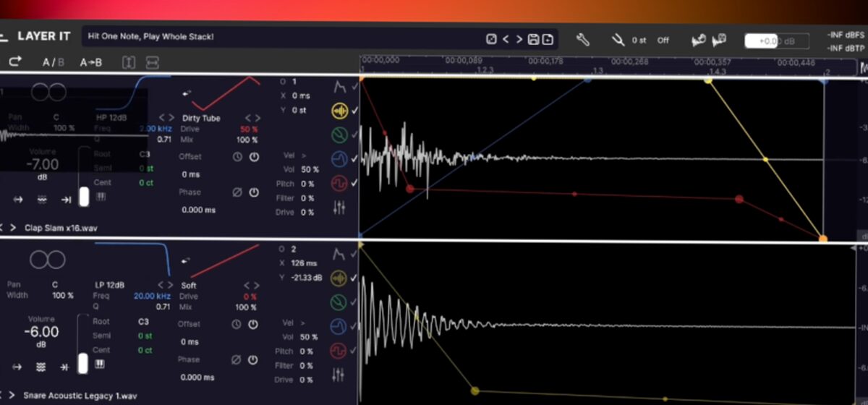
Task: Open the wrench settings icon
Action: 582,40
